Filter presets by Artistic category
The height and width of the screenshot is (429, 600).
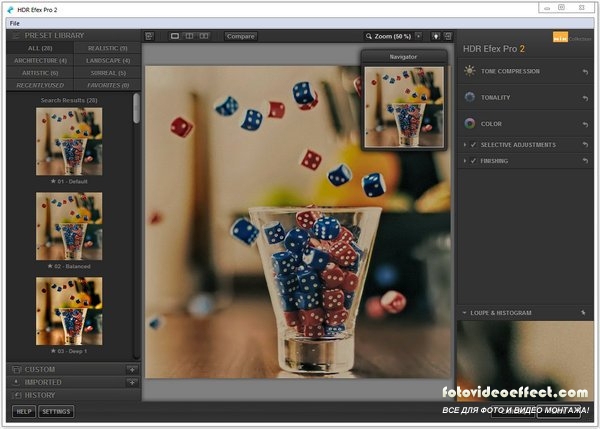(x=40, y=73)
